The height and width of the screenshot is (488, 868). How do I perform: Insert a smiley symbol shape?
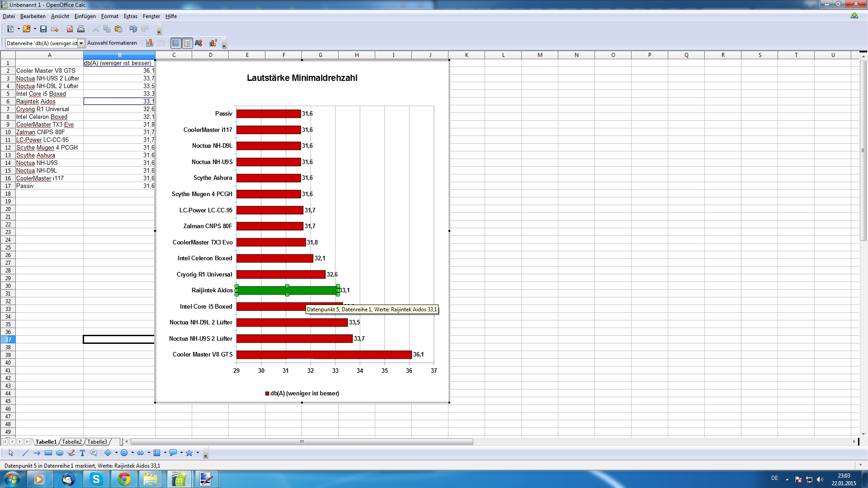(124, 453)
